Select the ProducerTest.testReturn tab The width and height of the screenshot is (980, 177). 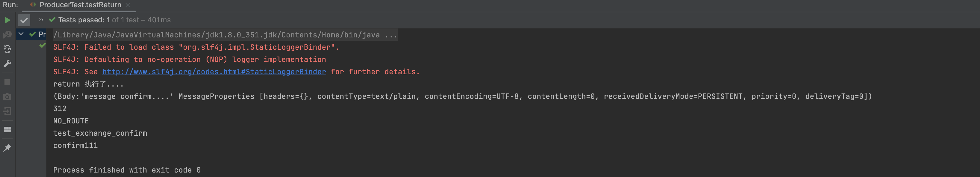[80, 5]
